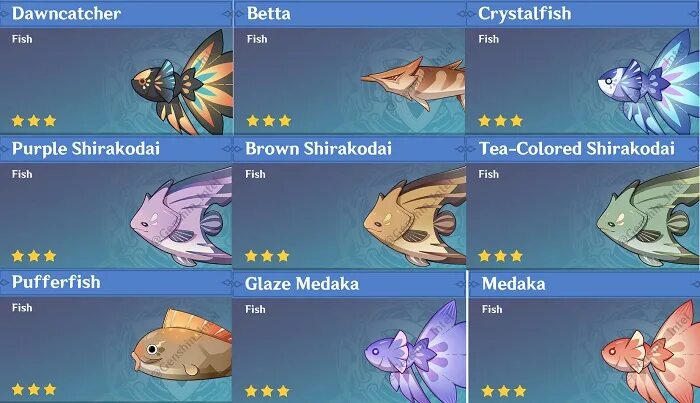
Task: Select the purple Glaze Medaka fish
Action: [x=415, y=352]
